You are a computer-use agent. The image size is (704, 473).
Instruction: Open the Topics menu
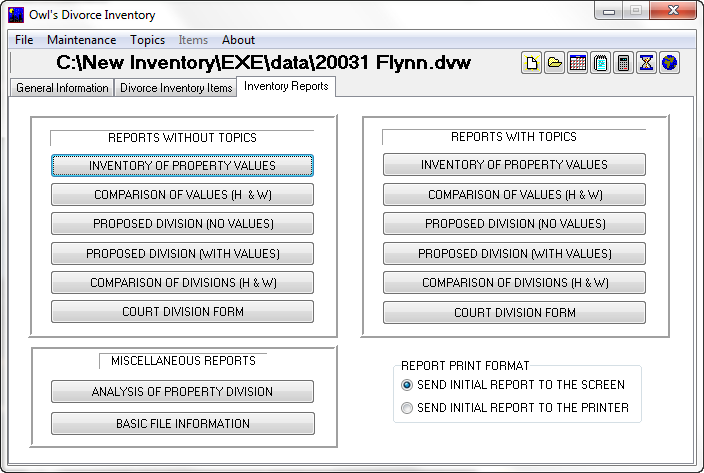click(x=147, y=40)
